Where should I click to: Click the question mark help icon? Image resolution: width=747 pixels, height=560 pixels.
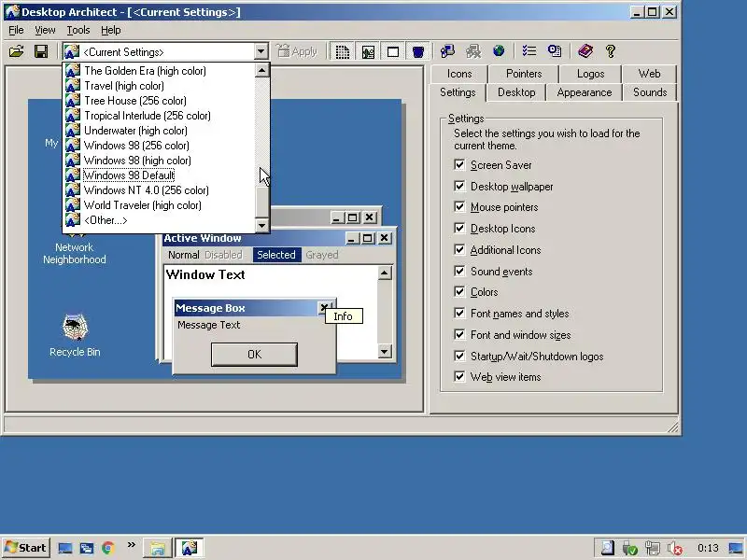tap(611, 51)
